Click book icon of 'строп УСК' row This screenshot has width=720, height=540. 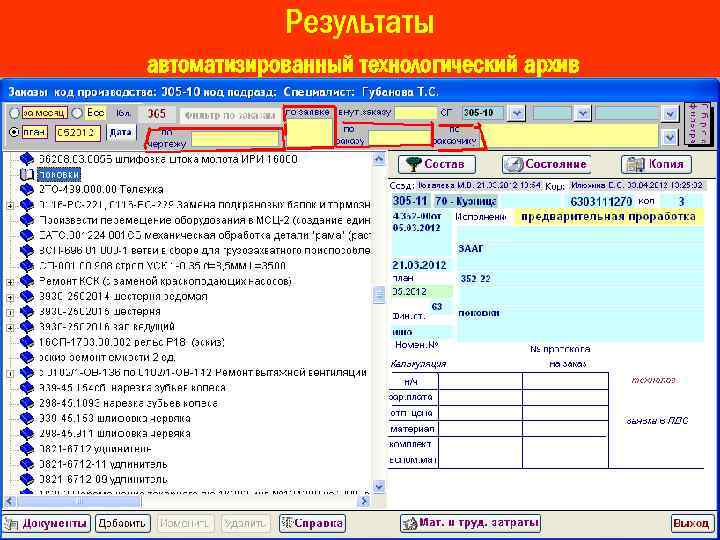tap(27, 266)
